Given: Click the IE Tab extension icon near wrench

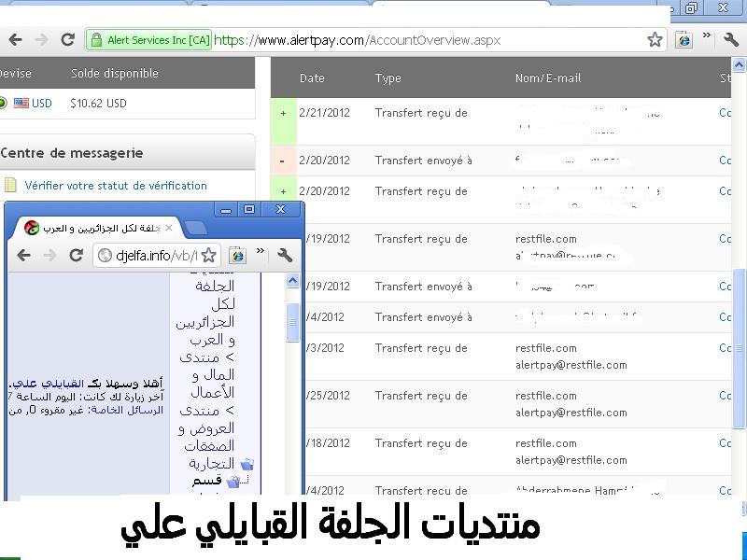Looking at the screenshot, I should click(684, 40).
